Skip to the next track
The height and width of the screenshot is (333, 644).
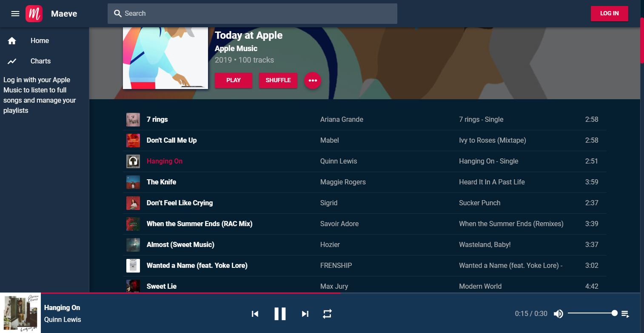(x=305, y=314)
